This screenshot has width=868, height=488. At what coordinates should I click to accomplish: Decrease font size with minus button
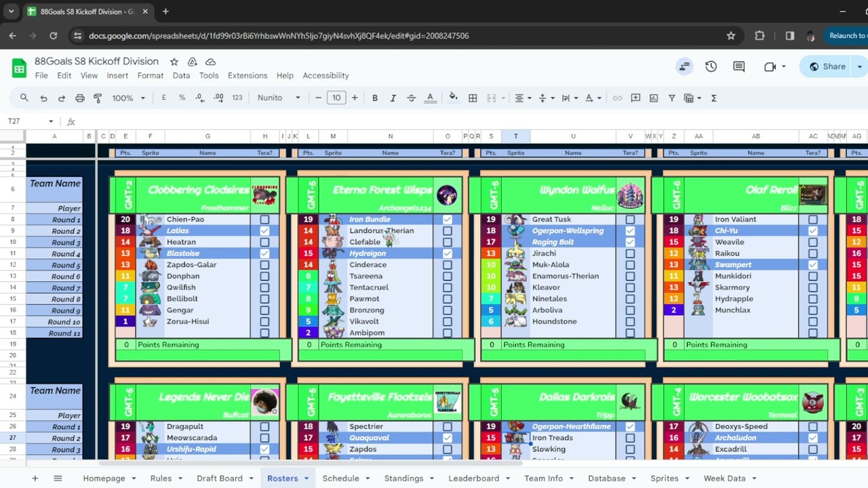pyautogui.click(x=318, y=98)
